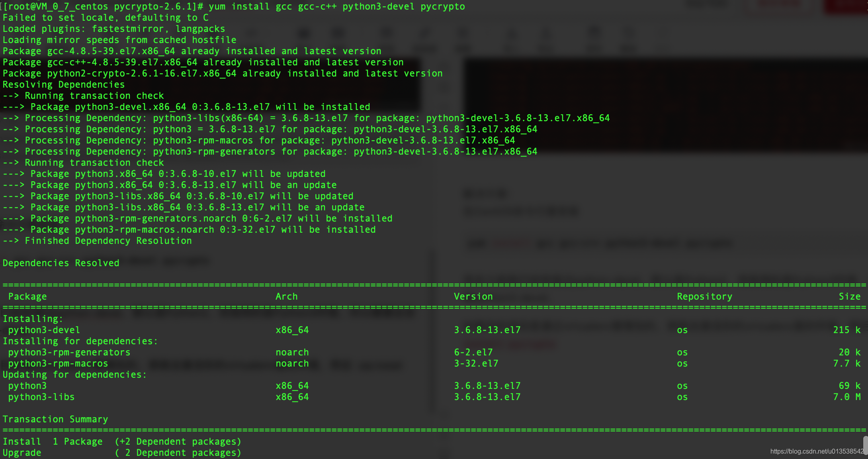Click the Version column header

473,297
